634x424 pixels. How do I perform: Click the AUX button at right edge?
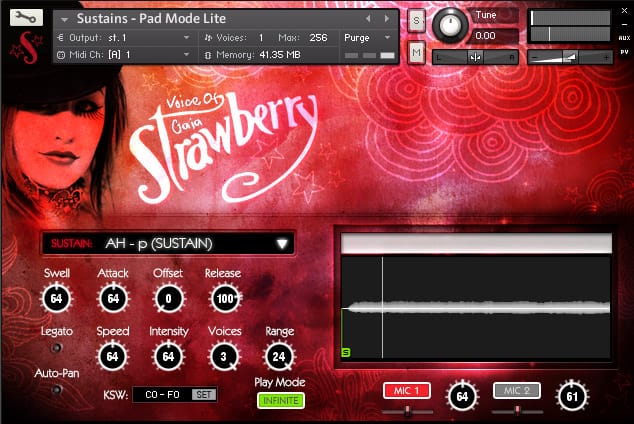[624, 38]
